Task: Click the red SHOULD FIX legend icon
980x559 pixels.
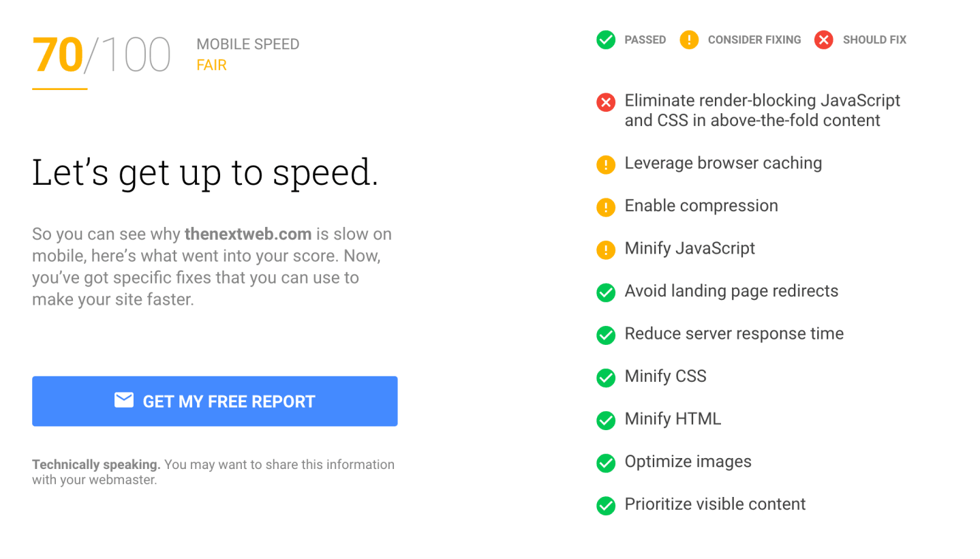Action: (824, 40)
